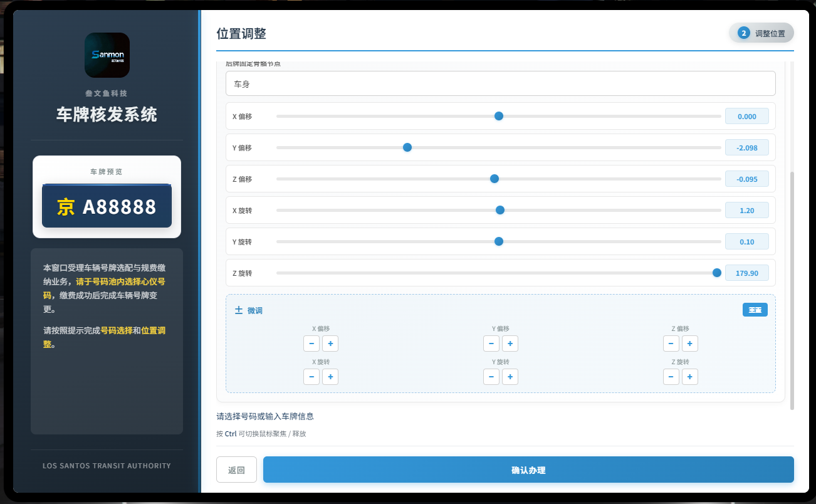
Task: Click the 叁文鱼科技 company name text
Action: tap(107, 93)
